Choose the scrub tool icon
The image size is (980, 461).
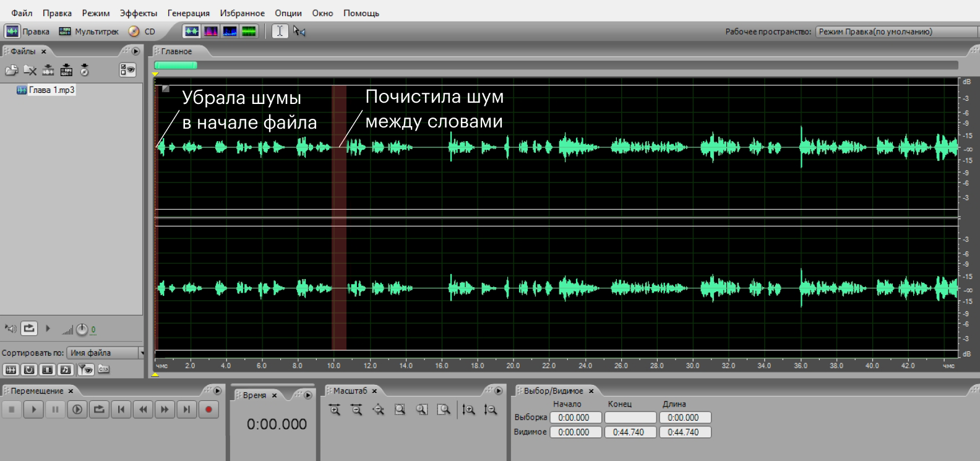pos(299,31)
